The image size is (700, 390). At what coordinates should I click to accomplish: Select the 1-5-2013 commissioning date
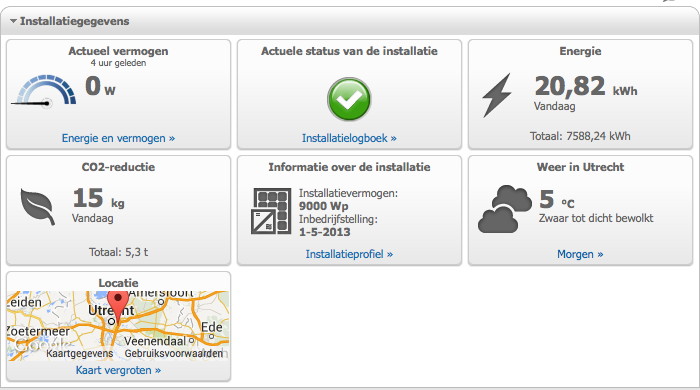[325, 232]
